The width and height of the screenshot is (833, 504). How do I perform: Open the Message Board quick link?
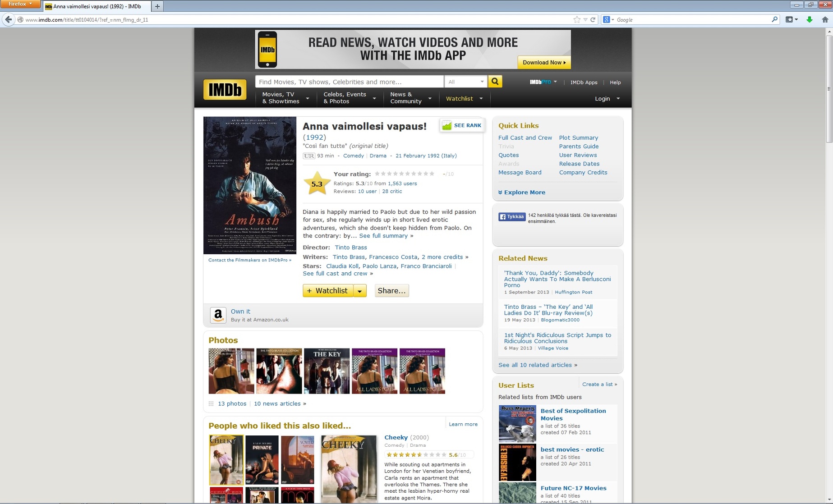[x=520, y=172]
